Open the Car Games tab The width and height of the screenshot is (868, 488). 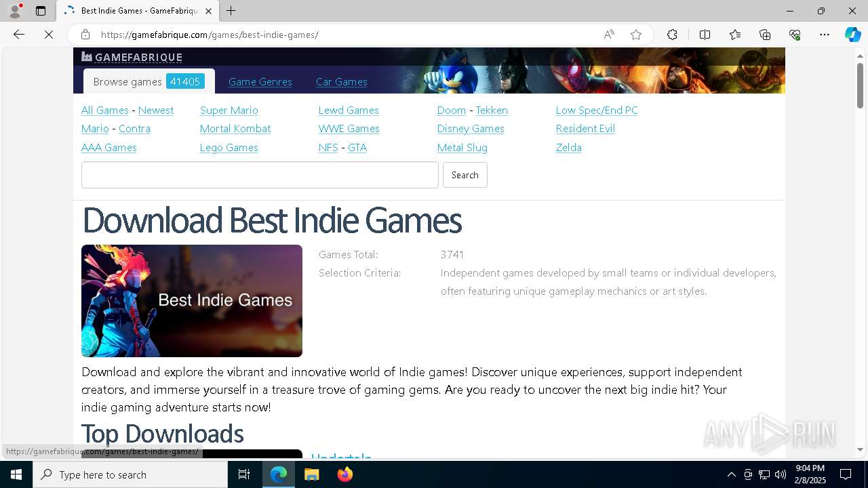tap(342, 81)
